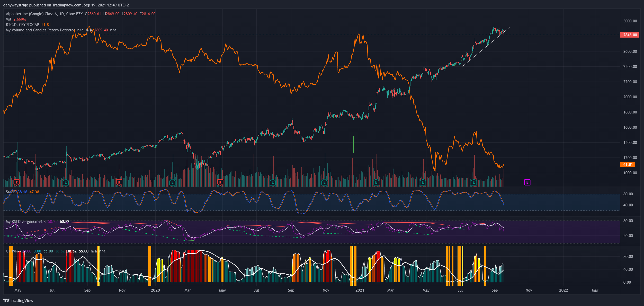Open the green earnings marker before Mar 2021

(x=376, y=182)
